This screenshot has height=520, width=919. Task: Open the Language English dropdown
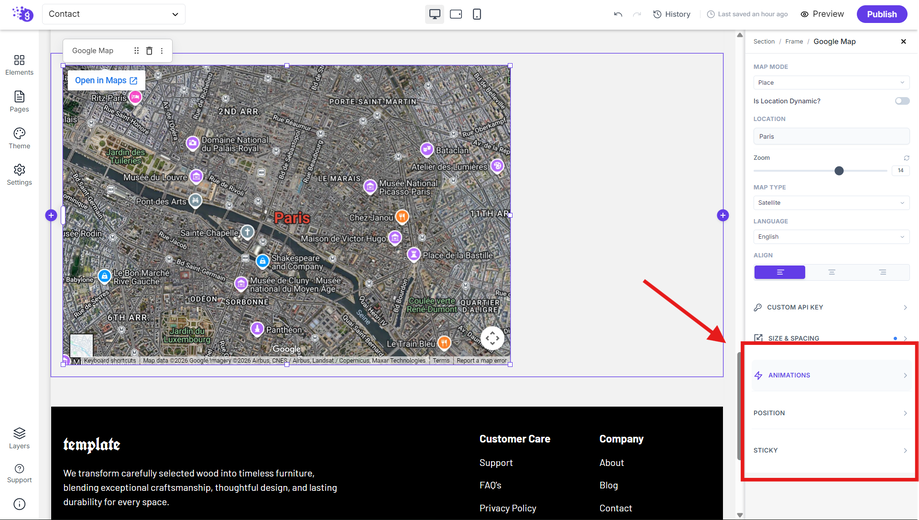pos(831,237)
